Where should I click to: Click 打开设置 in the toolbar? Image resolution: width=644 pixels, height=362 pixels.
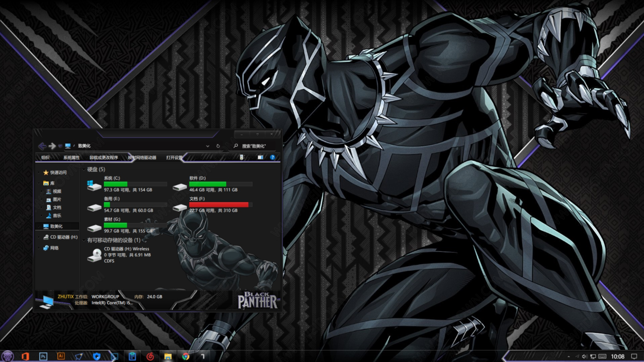(x=175, y=157)
